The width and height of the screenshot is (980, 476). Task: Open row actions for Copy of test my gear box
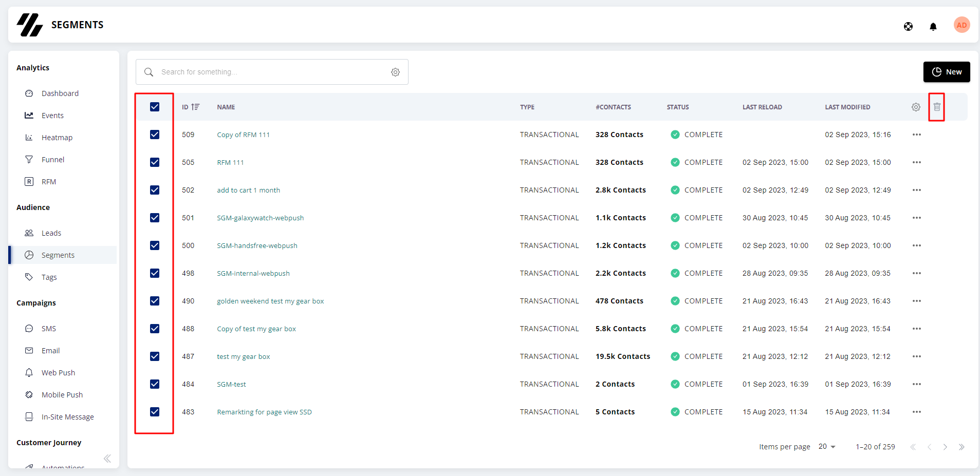point(916,329)
